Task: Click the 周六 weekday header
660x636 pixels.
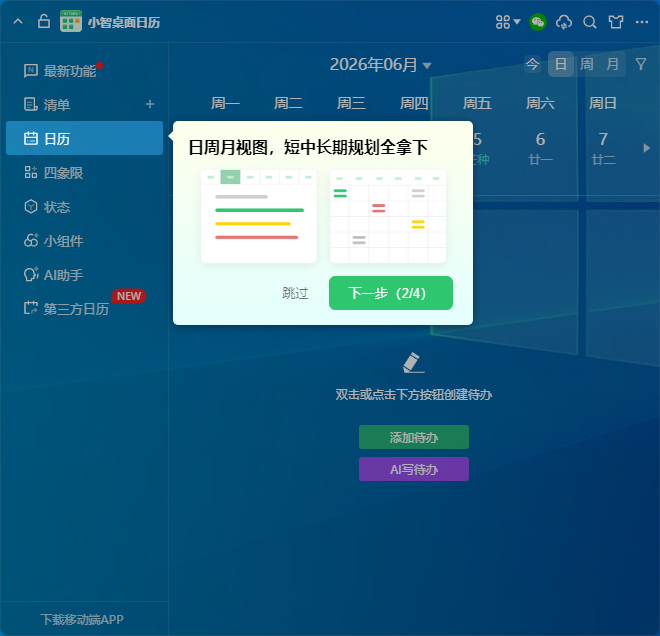Action: pyautogui.click(x=540, y=103)
